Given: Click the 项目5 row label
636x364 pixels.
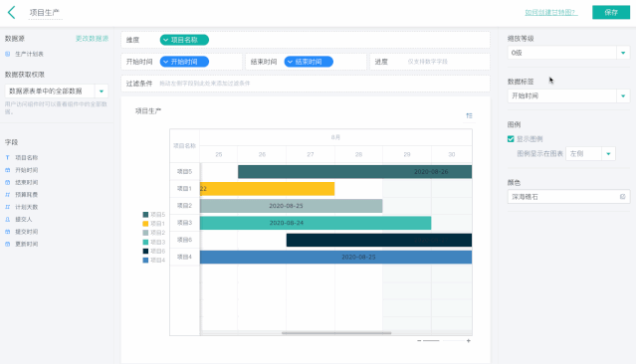Looking at the screenshot, I should [184, 171].
